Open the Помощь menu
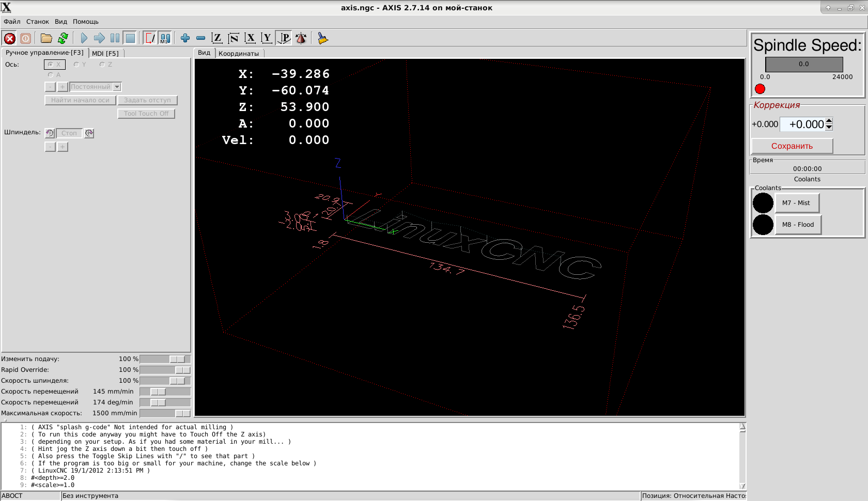Viewport: 868px width, 501px height. point(86,22)
